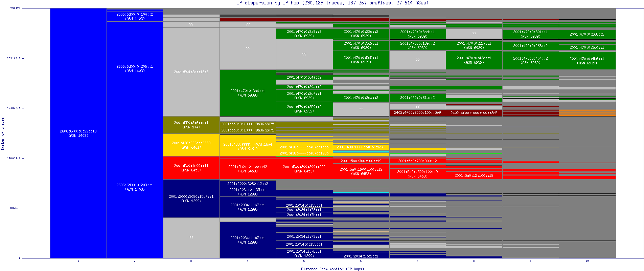Click the 58025.8 y-axis tick label
This screenshot has width=644, height=271.
pyautogui.click(x=15, y=208)
